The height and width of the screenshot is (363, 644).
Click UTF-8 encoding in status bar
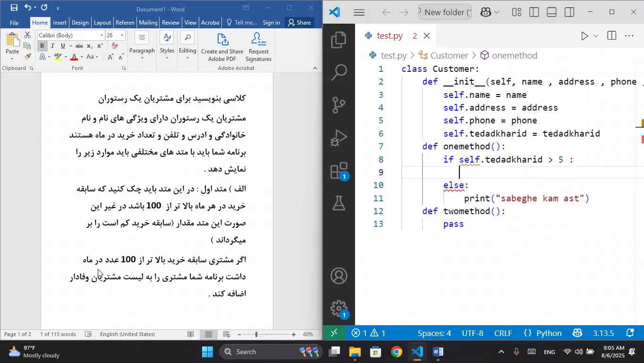tap(473, 333)
